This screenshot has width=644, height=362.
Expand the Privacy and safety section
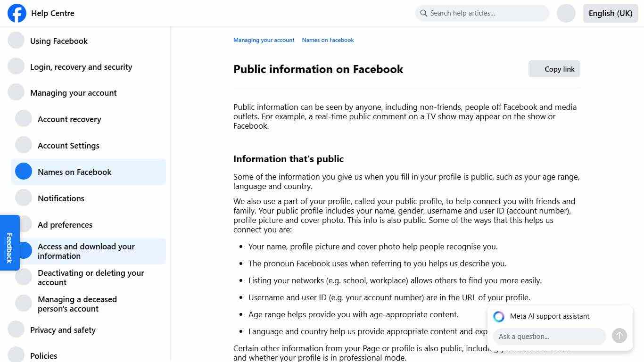coord(63,329)
